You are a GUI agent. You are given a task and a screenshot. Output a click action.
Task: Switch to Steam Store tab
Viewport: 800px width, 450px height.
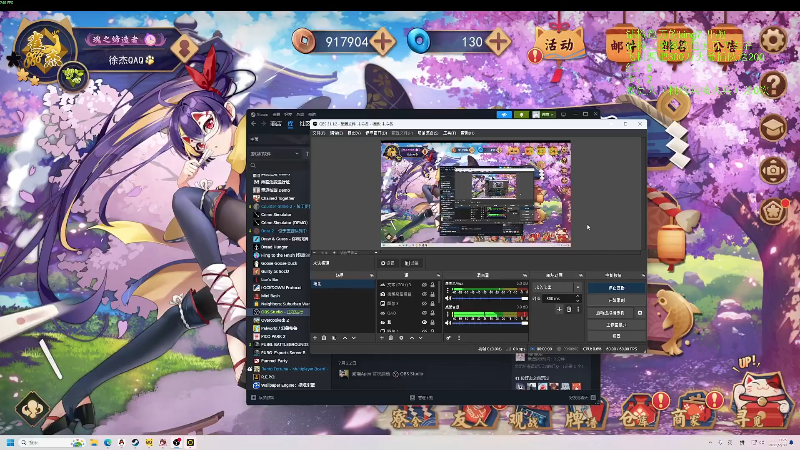pyautogui.click(x=276, y=123)
